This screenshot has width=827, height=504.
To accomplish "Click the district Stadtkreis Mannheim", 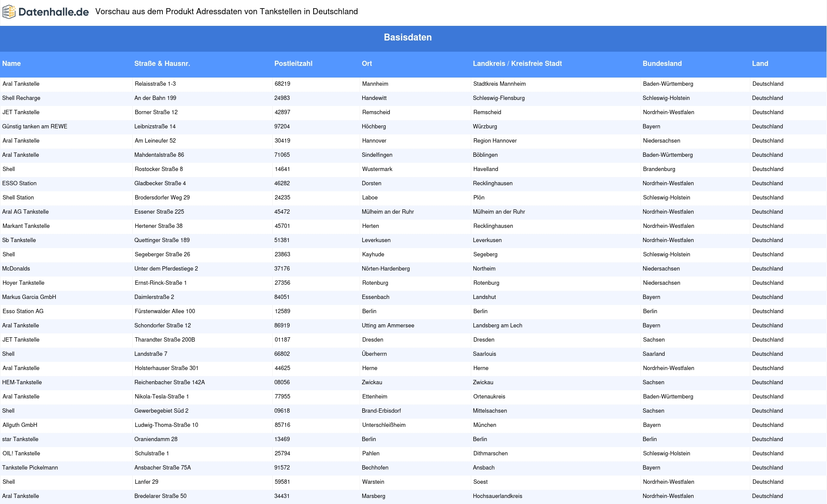I will [x=500, y=84].
